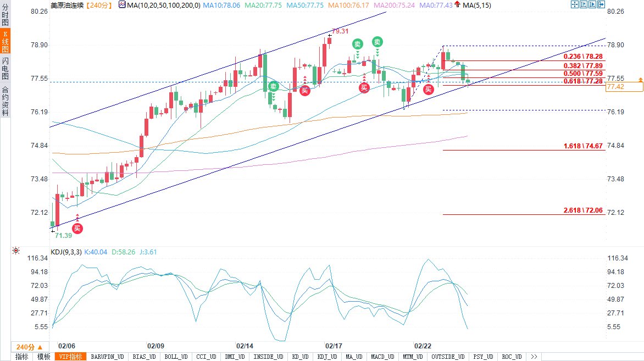
Task: Click the red 买 marker near 02/22
Action: [429, 88]
